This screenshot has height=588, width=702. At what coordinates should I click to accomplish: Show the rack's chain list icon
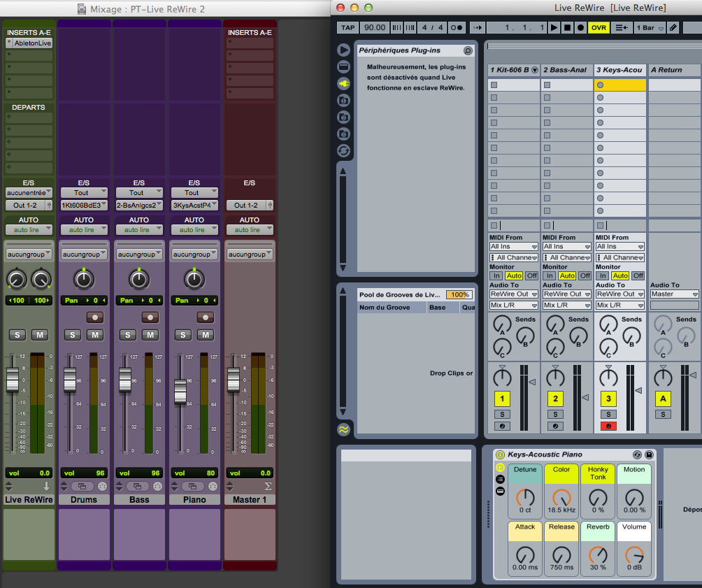coord(500,480)
